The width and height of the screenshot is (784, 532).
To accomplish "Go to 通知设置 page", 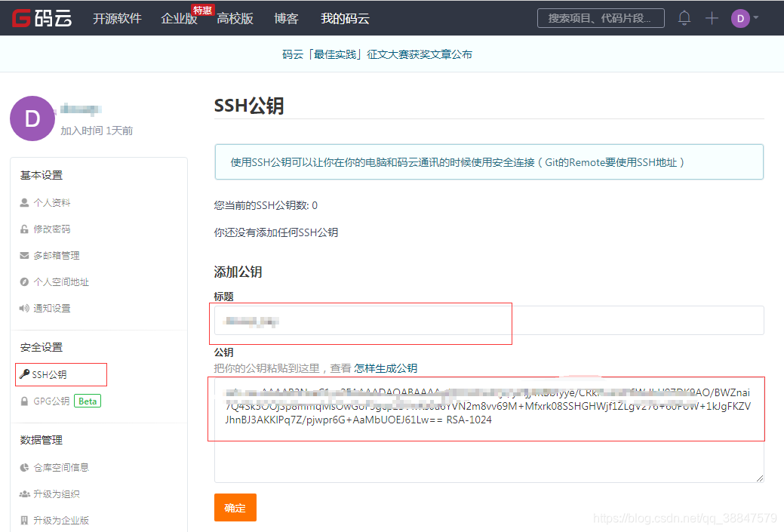I will pyautogui.click(x=52, y=308).
